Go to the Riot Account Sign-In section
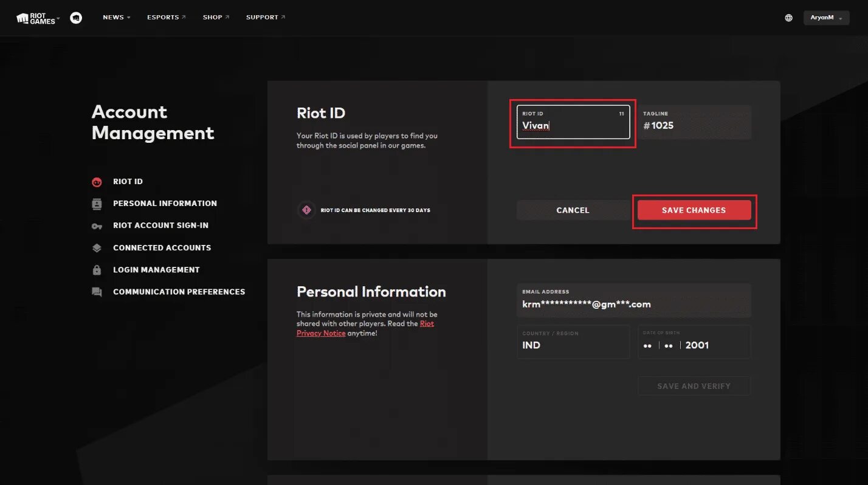 (x=160, y=225)
